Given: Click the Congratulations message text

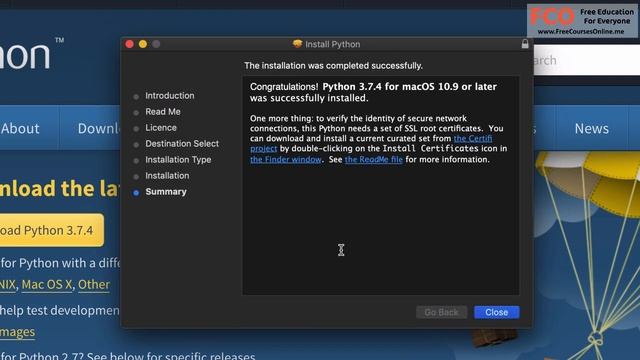Looking at the screenshot, I should [373, 92].
